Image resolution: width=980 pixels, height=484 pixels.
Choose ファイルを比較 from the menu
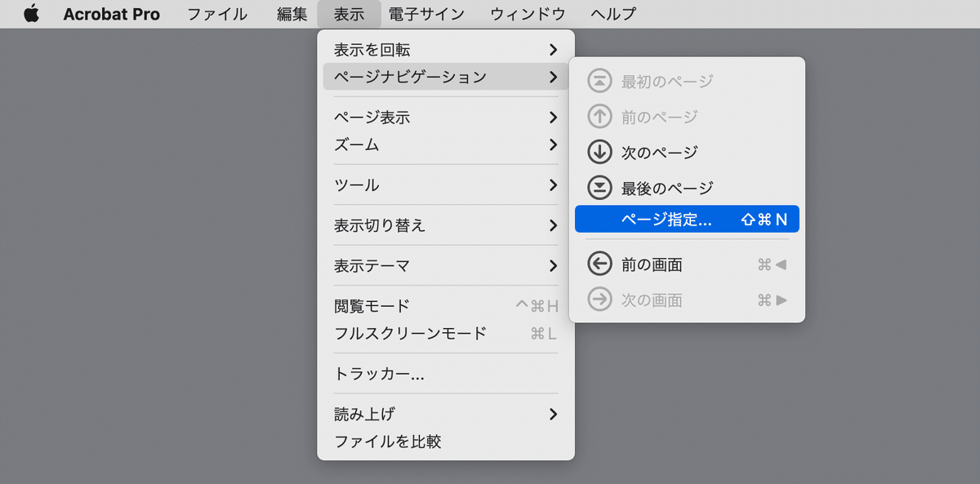coord(446,442)
